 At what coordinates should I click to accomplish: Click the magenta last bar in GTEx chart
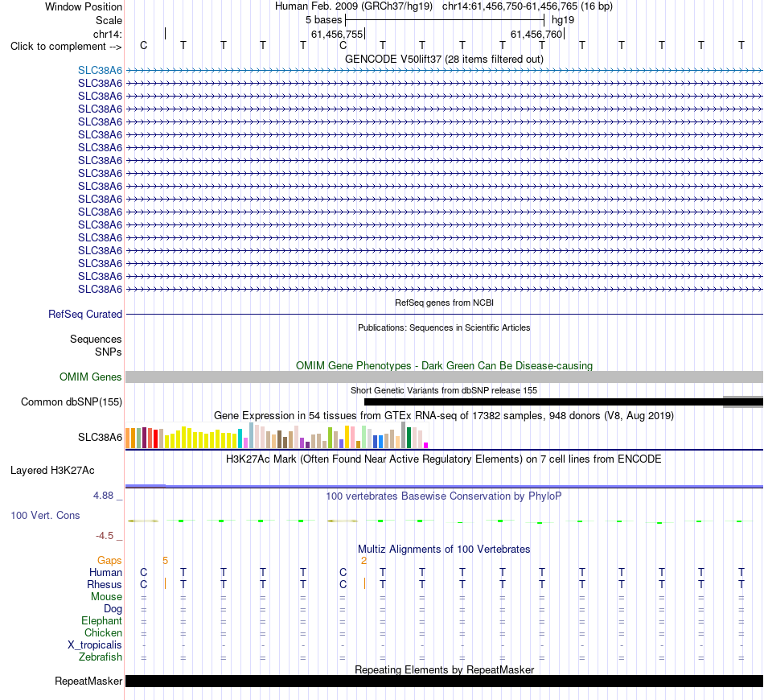click(x=426, y=446)
